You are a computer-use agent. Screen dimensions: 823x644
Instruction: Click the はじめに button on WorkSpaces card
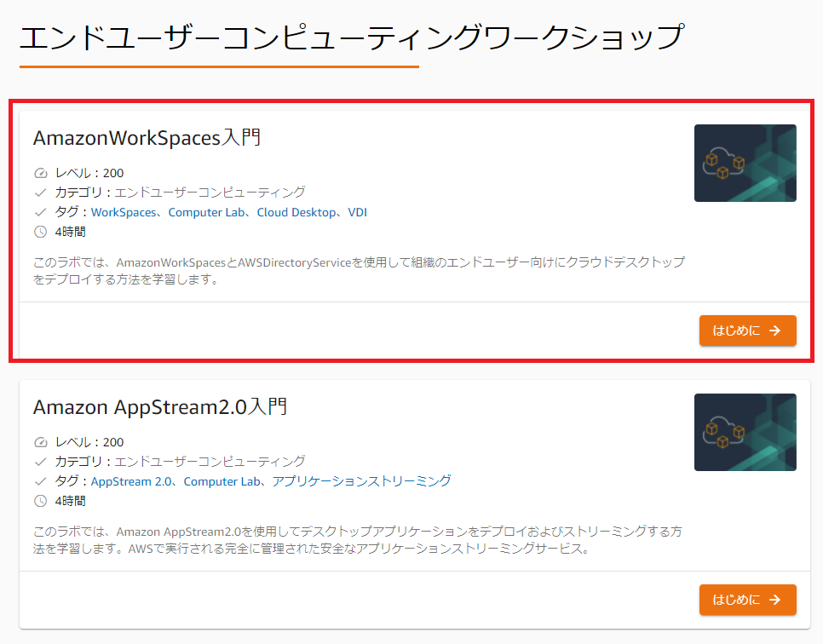click(x=747, y=331)
